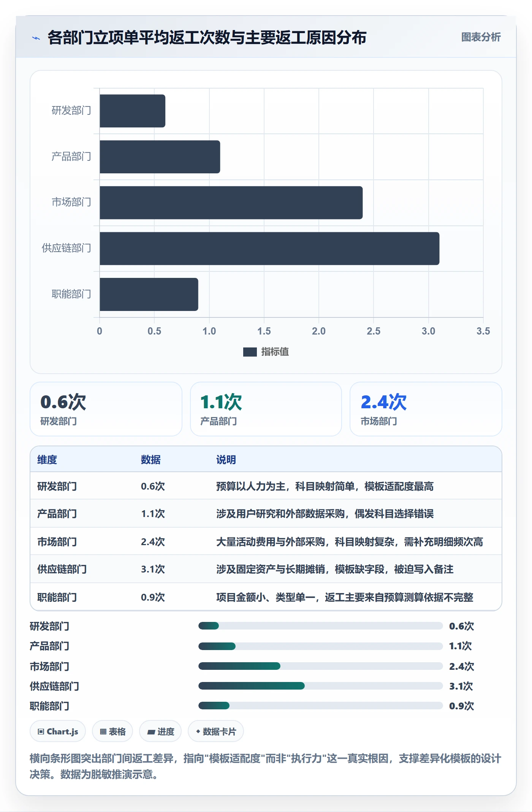
Task: Click description 项目金额小、类型单一
Action: [345, 597]
